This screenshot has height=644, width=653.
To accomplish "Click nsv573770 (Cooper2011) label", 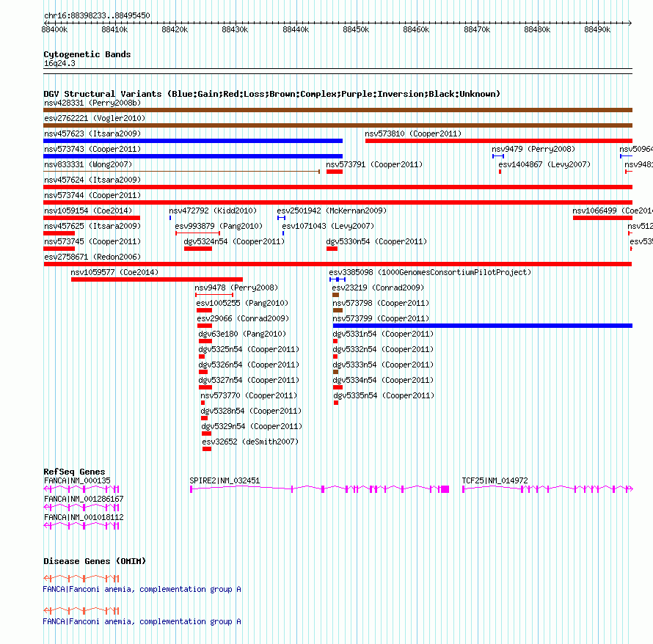I will (249, 395).
